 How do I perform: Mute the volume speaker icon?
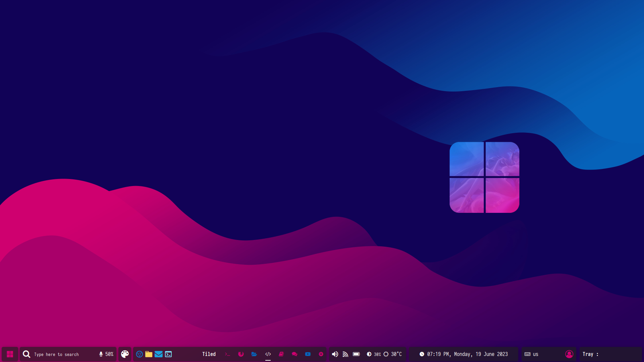coord(335,354)
